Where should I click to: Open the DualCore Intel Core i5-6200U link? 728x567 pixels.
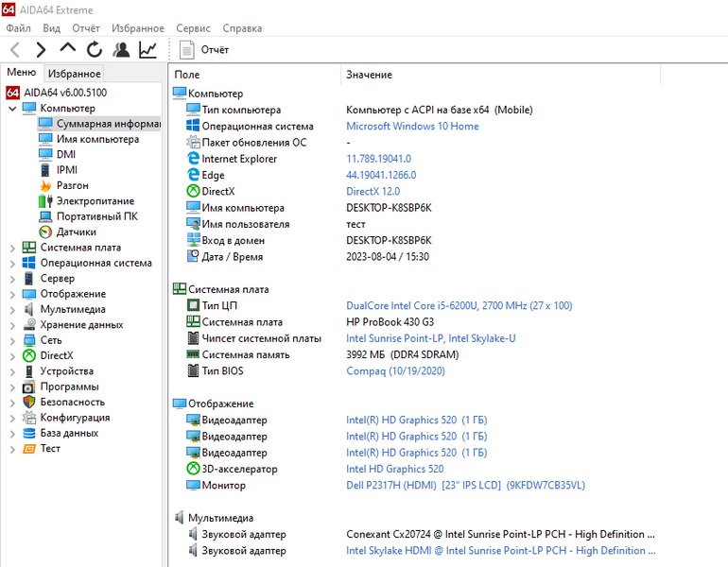[x=459, y=306]
